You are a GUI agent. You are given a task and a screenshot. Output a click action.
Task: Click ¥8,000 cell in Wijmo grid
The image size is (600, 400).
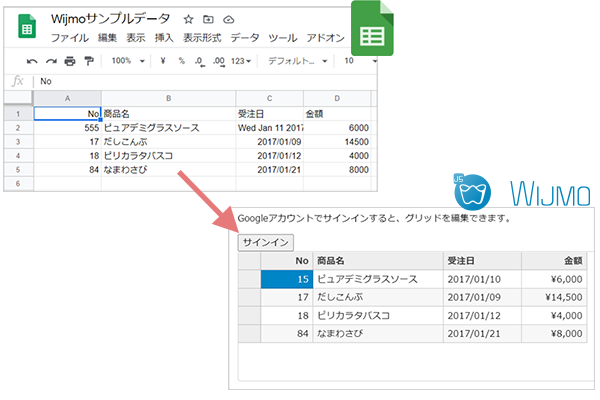(x=554, y=333)
